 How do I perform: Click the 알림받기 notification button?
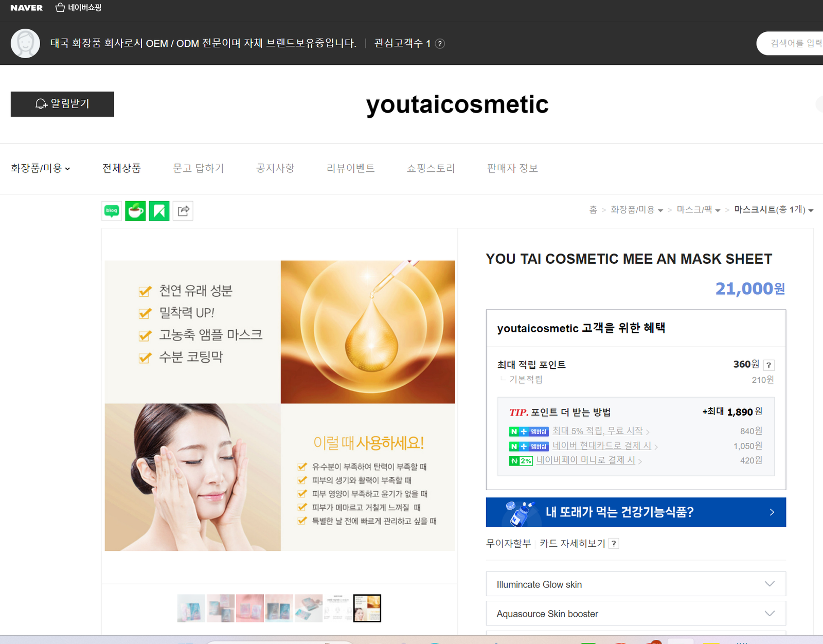click(62, 104)
